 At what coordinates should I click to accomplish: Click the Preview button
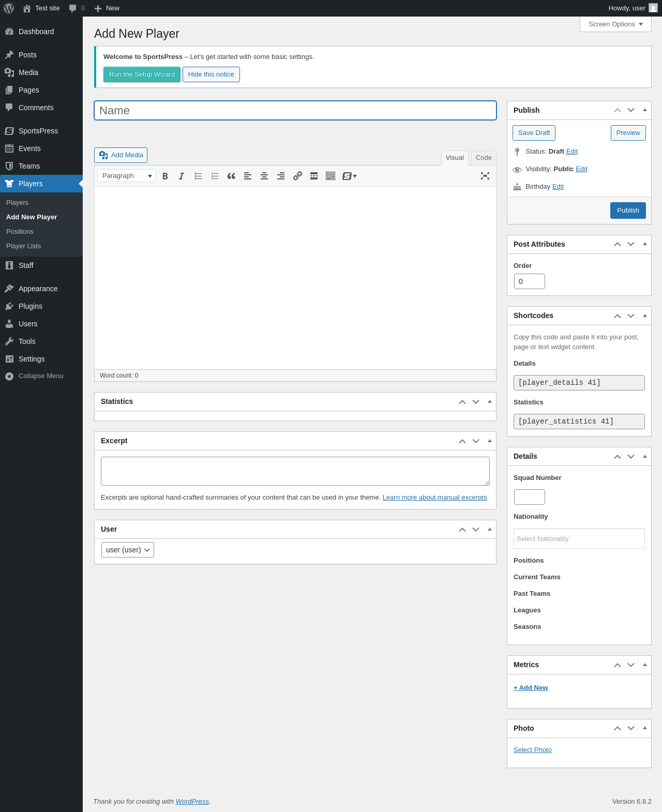click(x=628, y=133)
